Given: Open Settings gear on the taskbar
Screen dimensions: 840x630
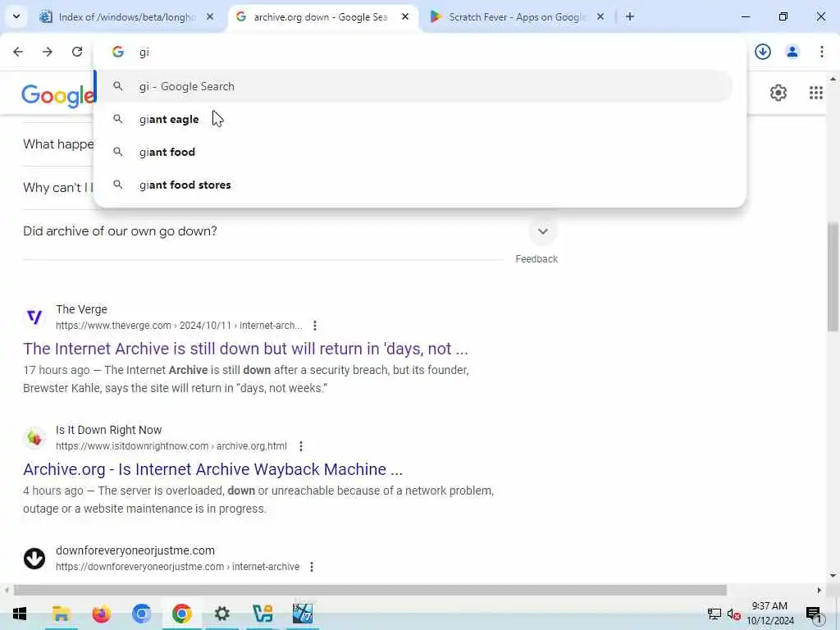Looking at the screenshot, I should tap(221, 614).
